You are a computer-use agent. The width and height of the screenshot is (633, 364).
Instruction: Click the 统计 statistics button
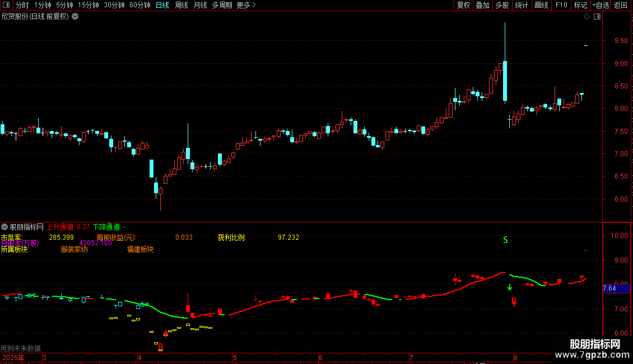click(x=521, y=5)
